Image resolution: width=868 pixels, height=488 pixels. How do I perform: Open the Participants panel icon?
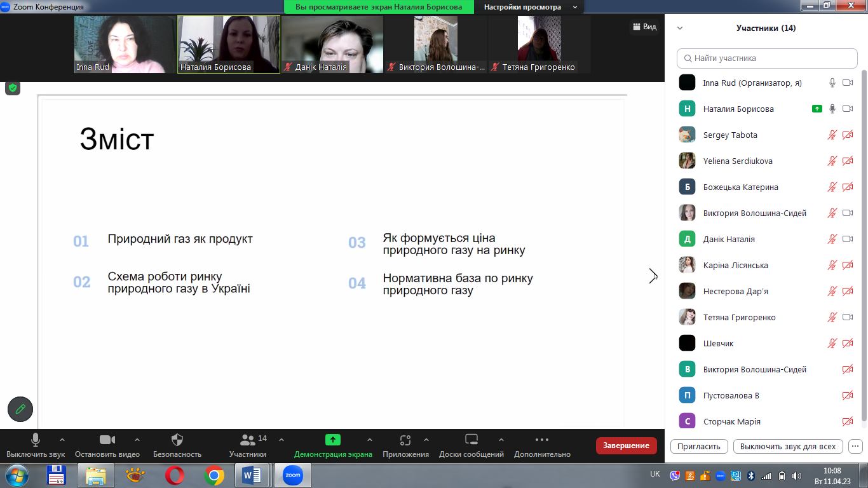(248, 440)
